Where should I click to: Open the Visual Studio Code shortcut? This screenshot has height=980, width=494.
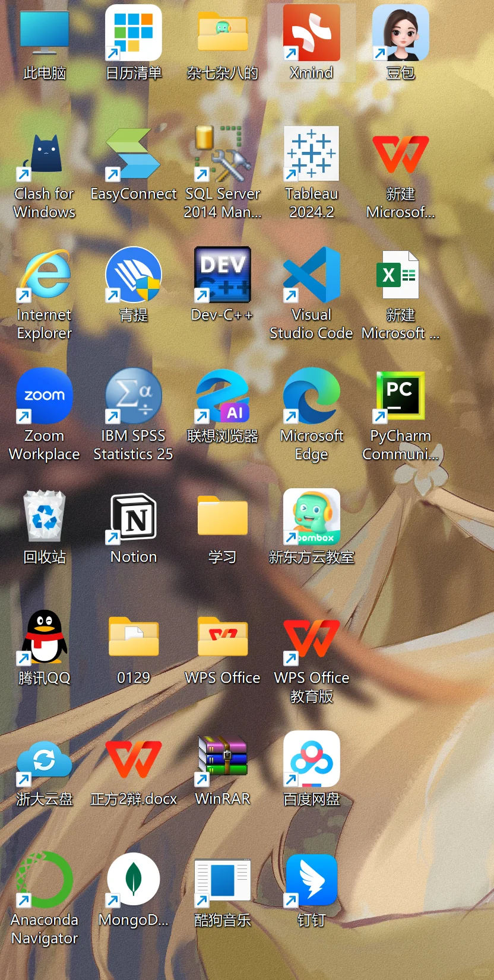pyautogui.click(x=312, y=275)
